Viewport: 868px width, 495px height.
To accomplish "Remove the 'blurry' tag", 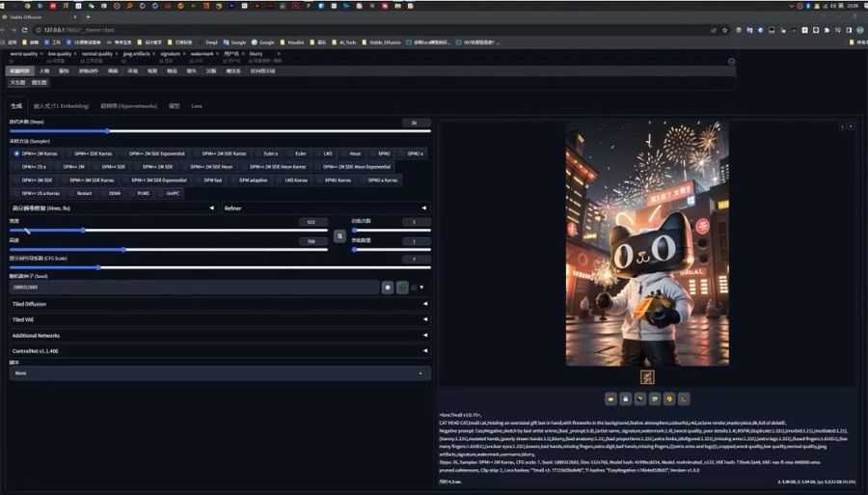I will [279, 54].
